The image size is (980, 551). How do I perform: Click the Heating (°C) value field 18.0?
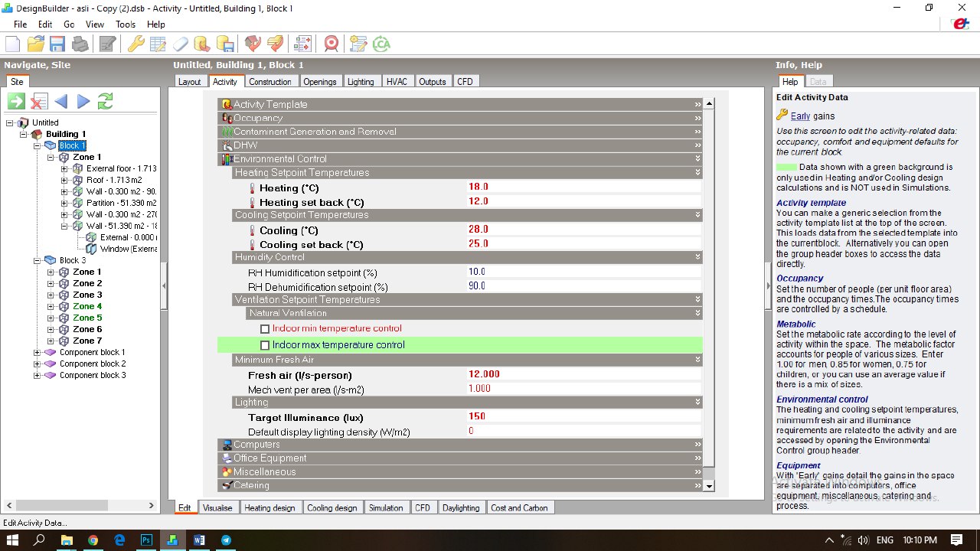coord(584,187)
